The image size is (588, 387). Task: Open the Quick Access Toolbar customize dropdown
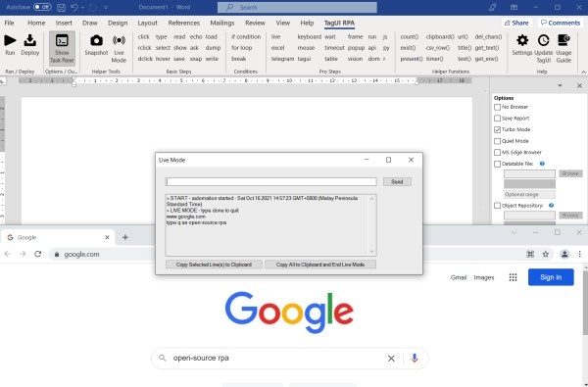(106, 8)
